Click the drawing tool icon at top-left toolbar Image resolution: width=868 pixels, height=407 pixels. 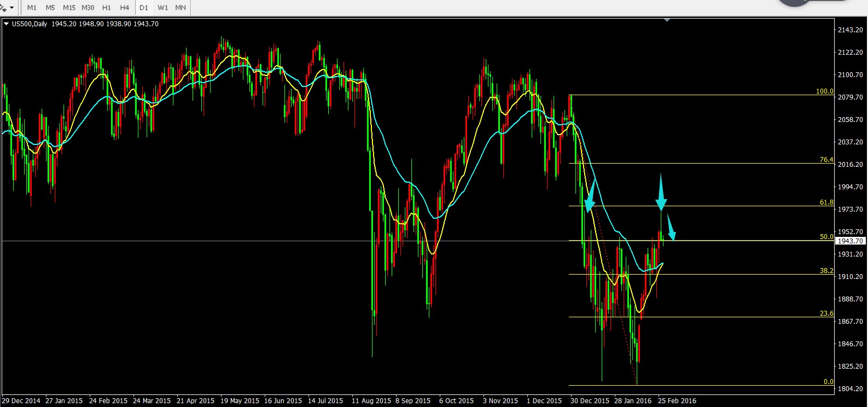pyautogui.click(x=3, y=8)
